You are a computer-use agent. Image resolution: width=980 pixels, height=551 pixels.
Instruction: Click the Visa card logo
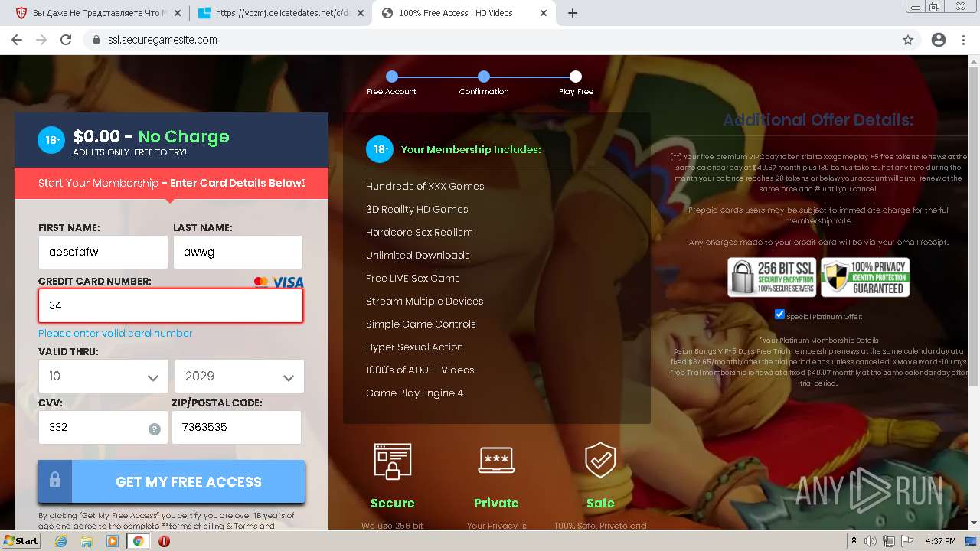[x=288, y=282]
